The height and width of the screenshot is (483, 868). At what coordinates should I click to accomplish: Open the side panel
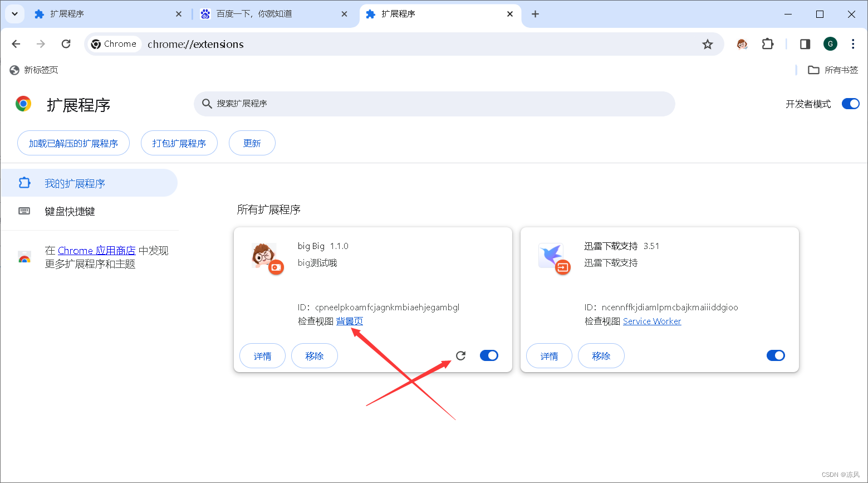805,44
